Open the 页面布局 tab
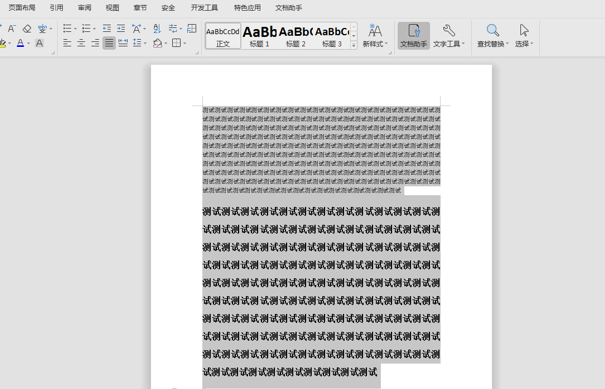This screenshot has width=605, height=389. pos(22,8)
